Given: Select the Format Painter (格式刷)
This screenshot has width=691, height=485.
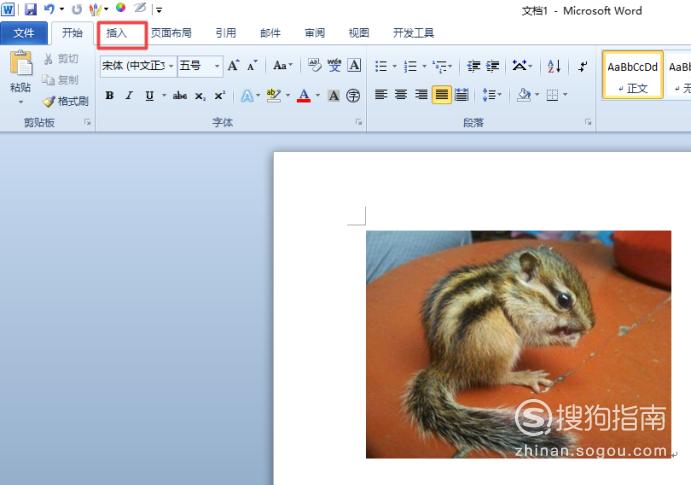Looking at the screenshot, I should (x=65, y=101).
